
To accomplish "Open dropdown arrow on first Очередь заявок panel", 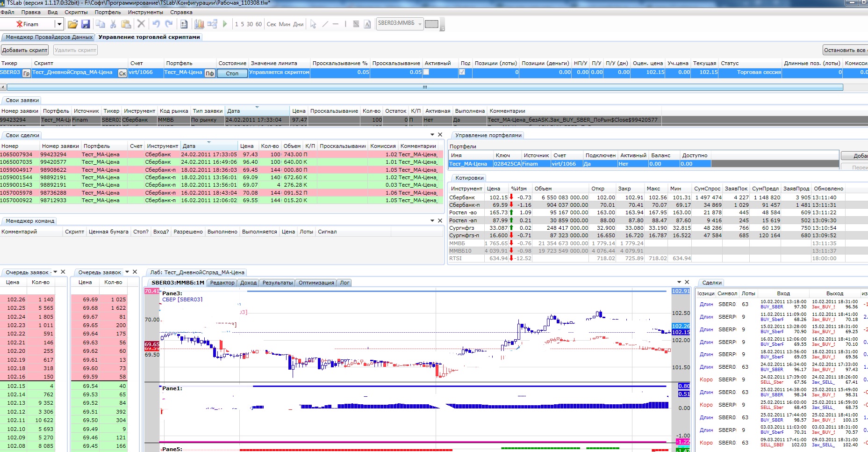I will (55, 272).
